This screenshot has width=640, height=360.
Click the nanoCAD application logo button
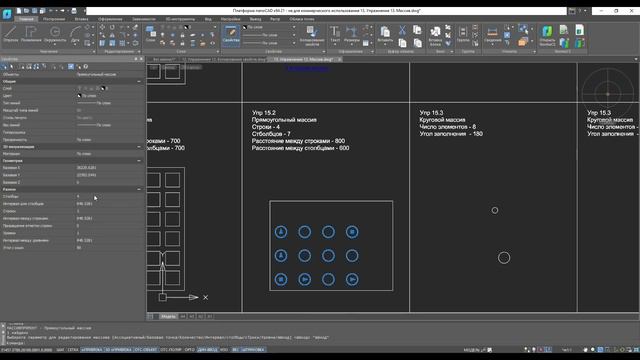(7, 14)
